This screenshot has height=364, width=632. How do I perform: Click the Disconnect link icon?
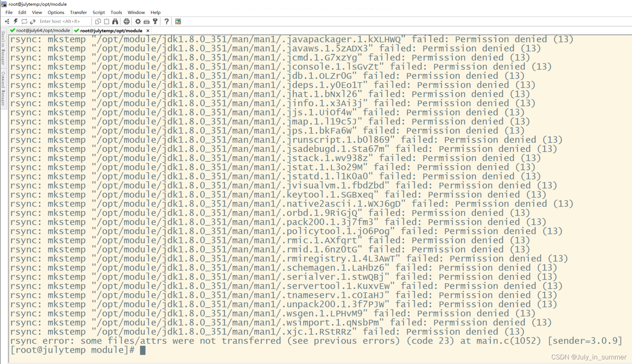tap(33, 21)
